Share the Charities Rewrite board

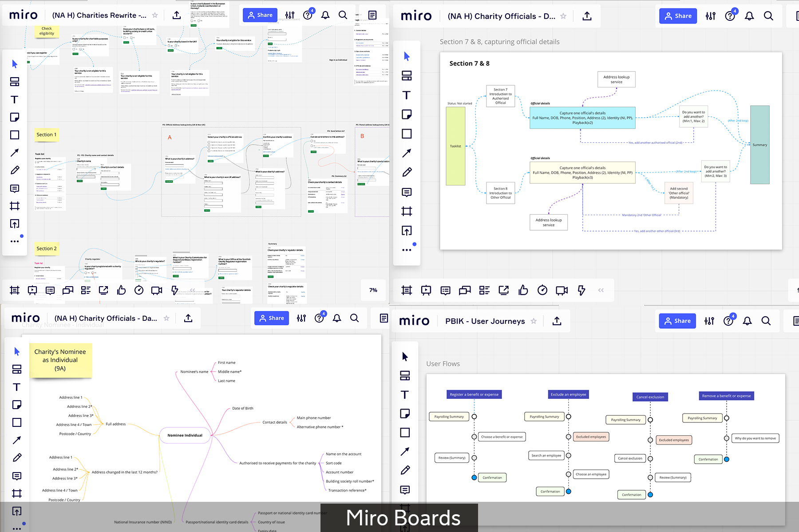[260, 15]
